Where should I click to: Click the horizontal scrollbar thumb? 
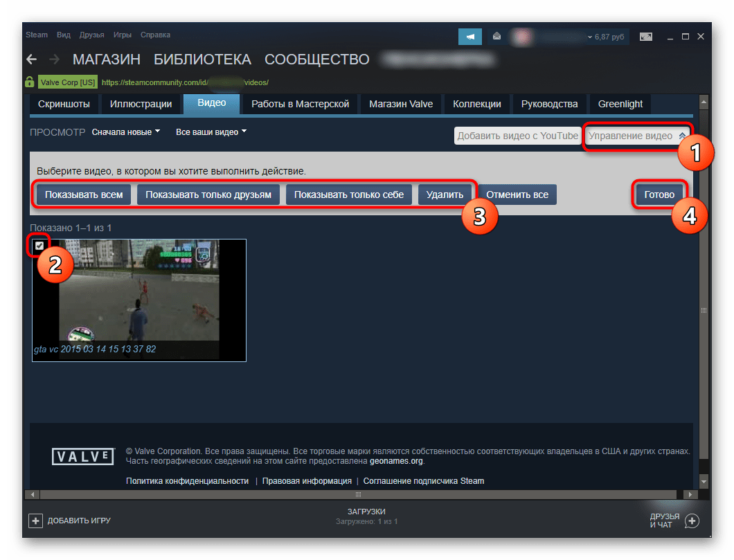tap(358, 495)
